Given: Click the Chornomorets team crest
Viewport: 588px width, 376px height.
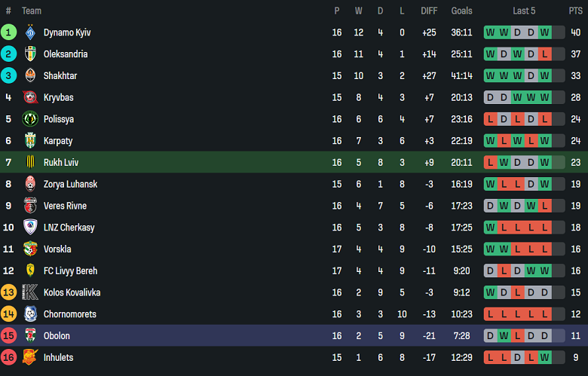Looking at the screenshot, I should click(x=30, y=314).
